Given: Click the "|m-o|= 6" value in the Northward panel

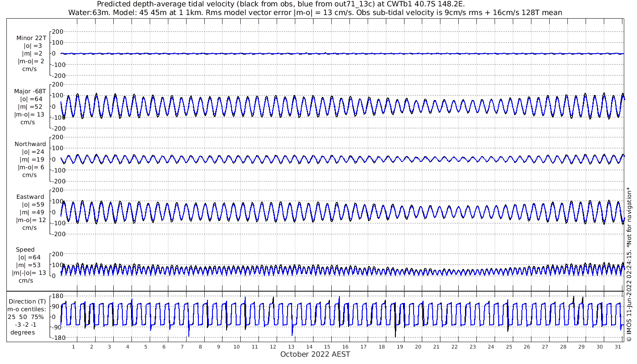Looking at the screenshot, I should coord(31,167).
